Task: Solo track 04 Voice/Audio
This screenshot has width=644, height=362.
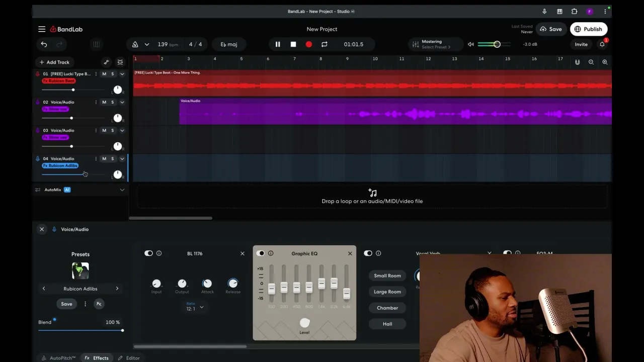Action: tap(112, 158)
